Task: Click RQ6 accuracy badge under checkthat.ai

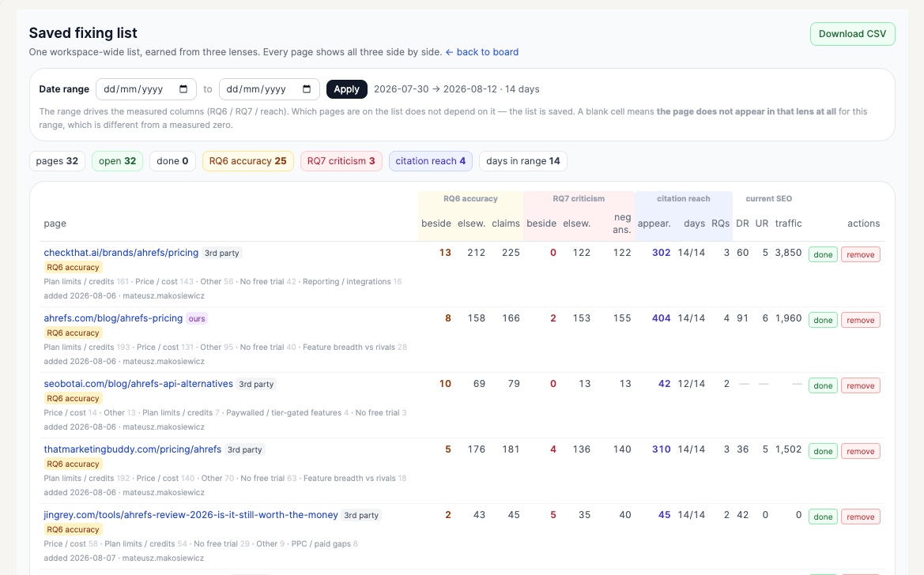Action: click(x=73, y=268)
